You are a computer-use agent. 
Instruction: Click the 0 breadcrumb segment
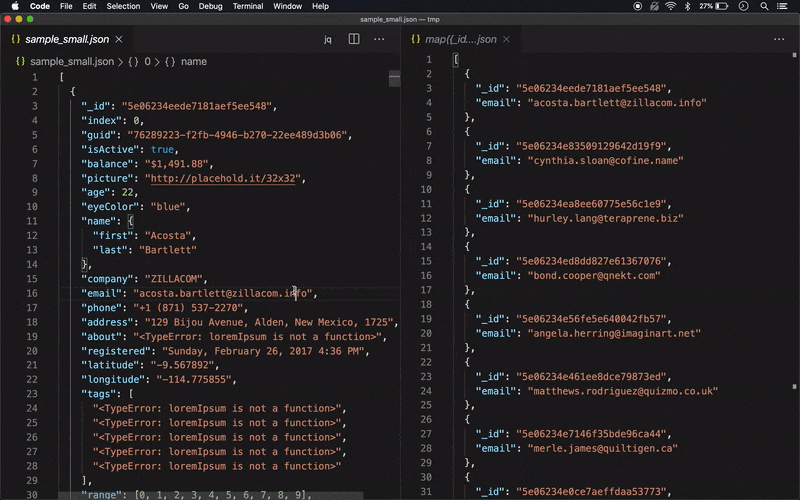point(147,61)
